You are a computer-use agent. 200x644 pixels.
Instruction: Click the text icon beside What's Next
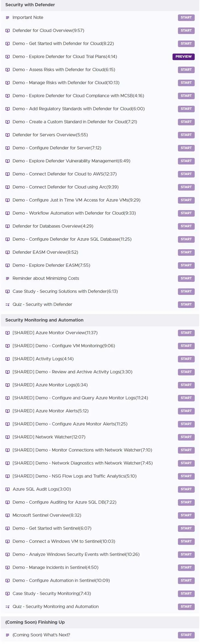pos(7,635)
